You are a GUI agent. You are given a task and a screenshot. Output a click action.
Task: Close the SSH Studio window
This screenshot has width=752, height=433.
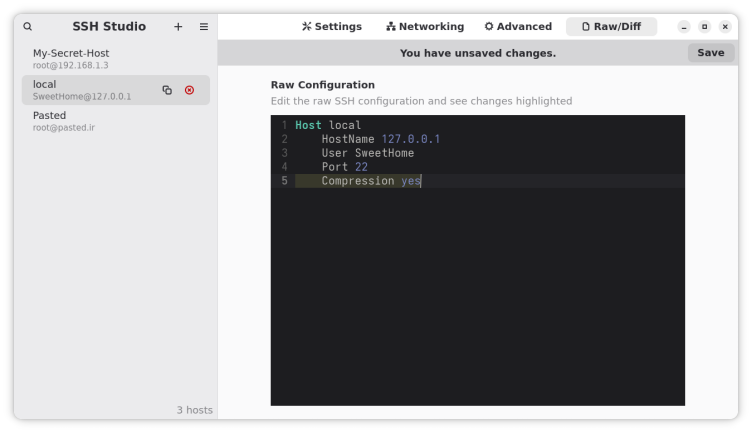[725, 27]
